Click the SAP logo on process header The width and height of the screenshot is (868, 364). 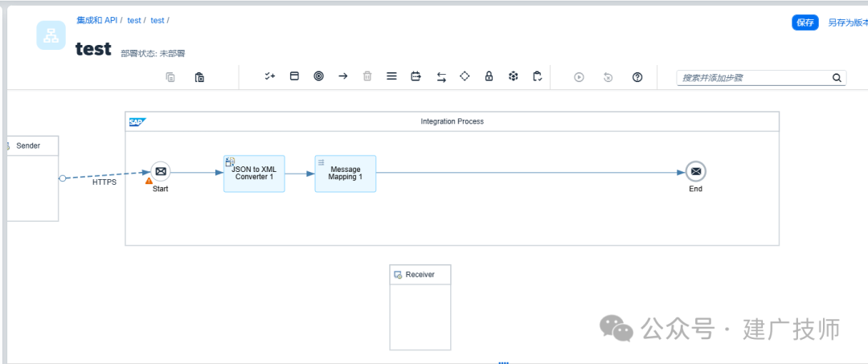coord(137,121)
